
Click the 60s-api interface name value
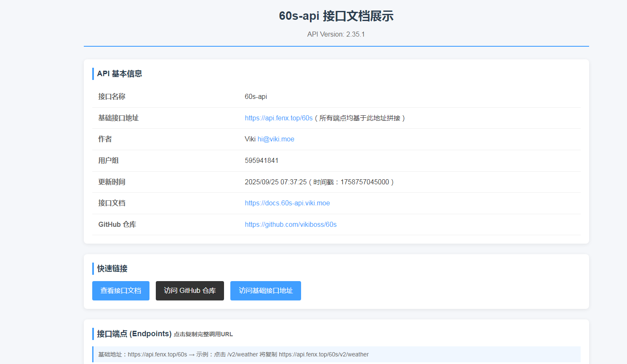click(256, 97)
